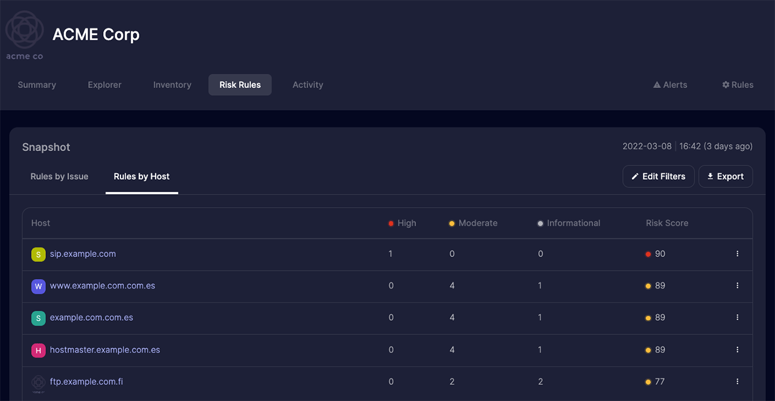Viewport: 775px width, 401px height.
Task: Sort by the Risk Score column header
Action: coord(667,223)
